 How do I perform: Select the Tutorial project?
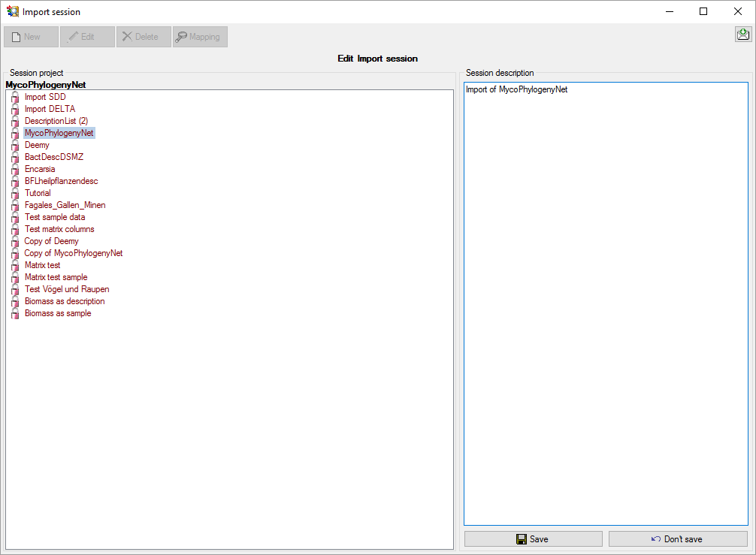(x=38, y=193)
